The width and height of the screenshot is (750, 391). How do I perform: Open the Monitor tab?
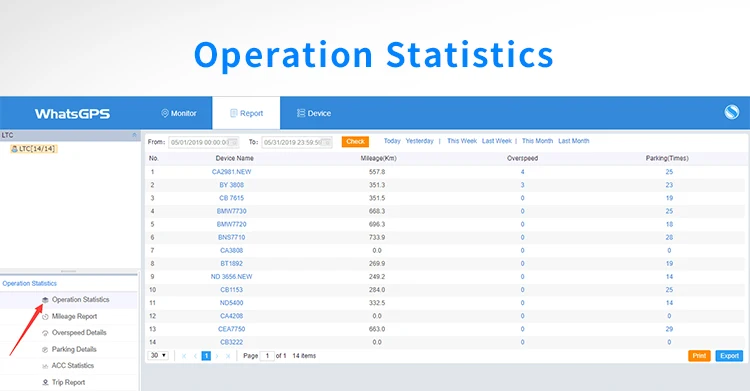click(178, 113)
